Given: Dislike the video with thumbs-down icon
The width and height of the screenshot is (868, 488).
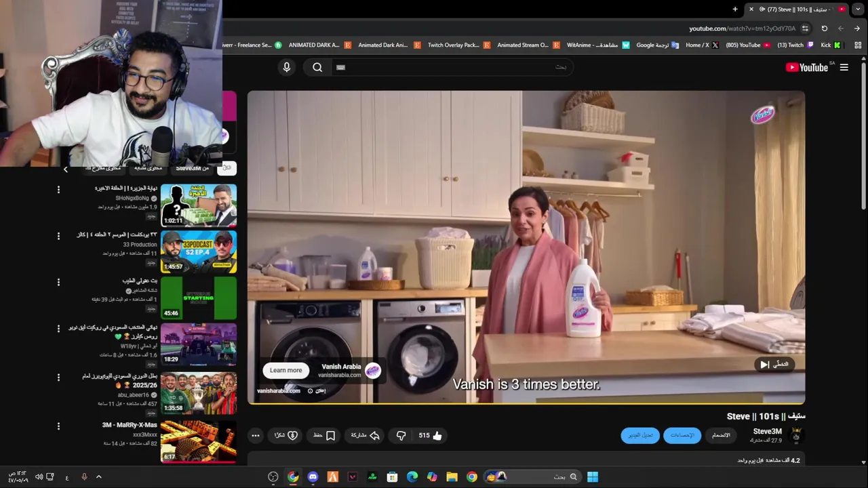Looking at the screenshot, I should [x=401, y=435].
